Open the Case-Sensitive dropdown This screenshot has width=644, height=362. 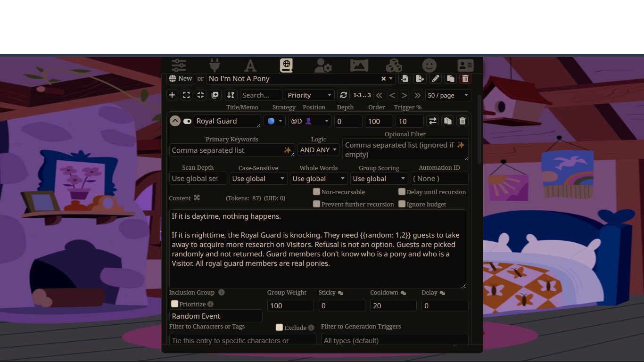tap(258, 179)
